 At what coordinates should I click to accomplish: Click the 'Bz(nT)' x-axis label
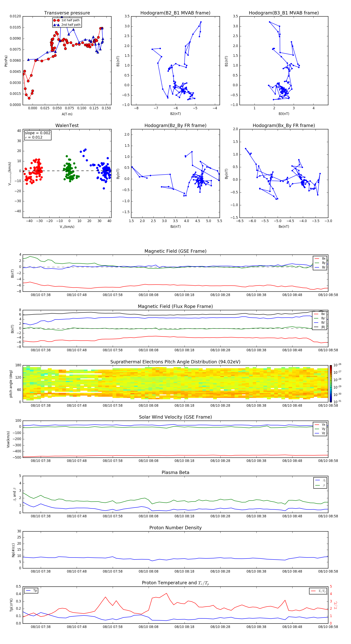tap(175, 227)
